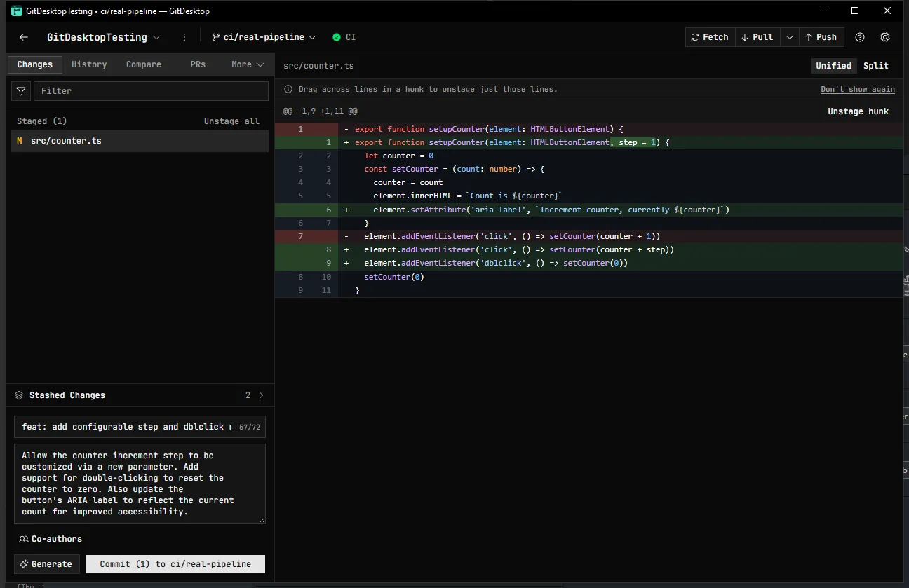Image resolution: width=909 pixels, height=588 pixels.
Task: Switch to the Compare tab
Action: pyautogui.click(x=144, y=64)
